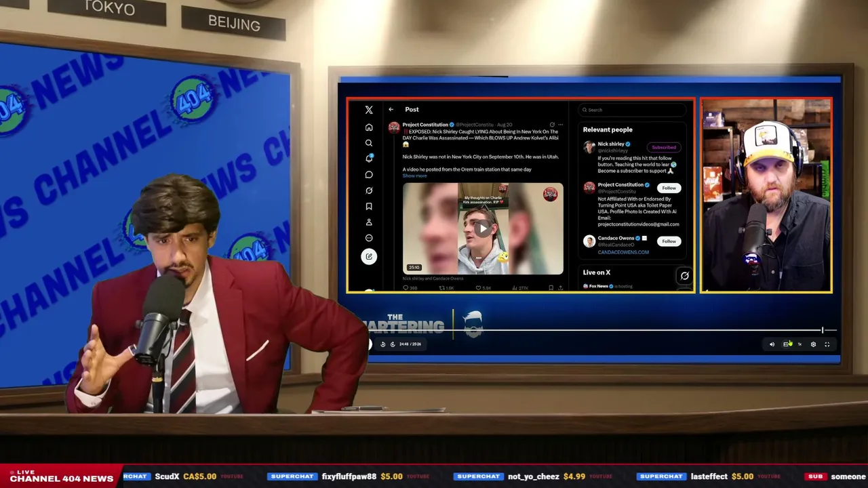Click the 24:48 / 25:26 time display
This screenshot has height=488, width=868.
(410, 344)
